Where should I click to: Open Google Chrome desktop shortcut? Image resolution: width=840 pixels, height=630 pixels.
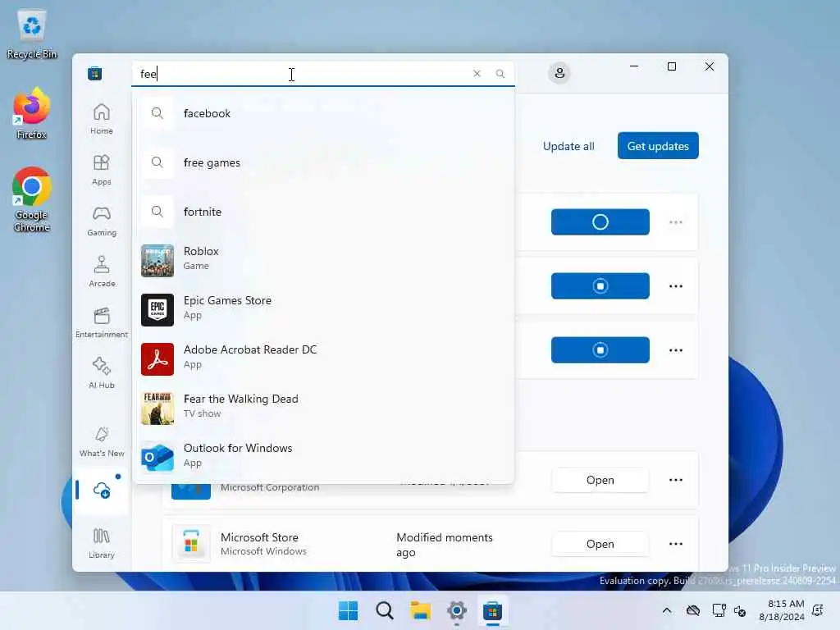32,200
